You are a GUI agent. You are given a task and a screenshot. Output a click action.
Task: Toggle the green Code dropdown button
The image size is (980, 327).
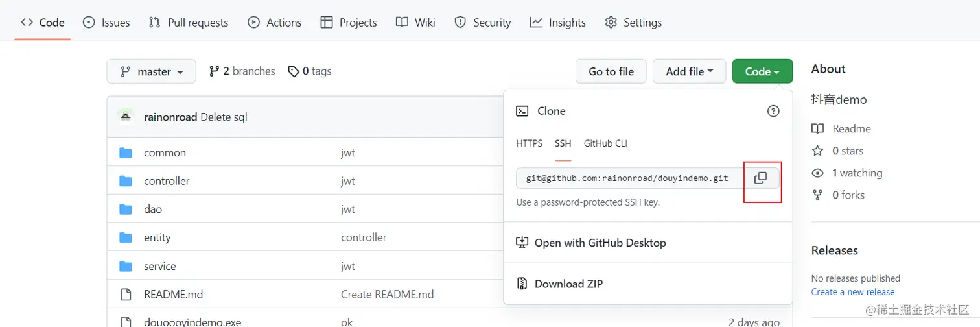pos(762,71)
